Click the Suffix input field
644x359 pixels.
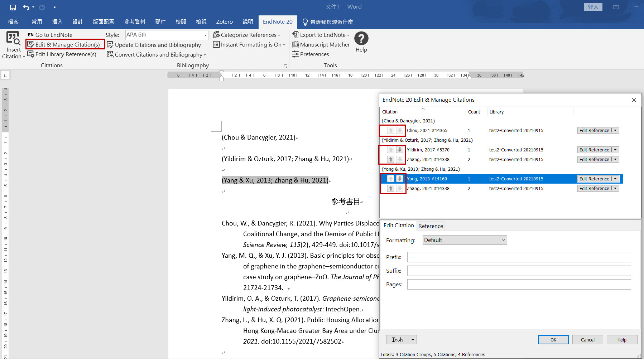click(x=519, y=271)
